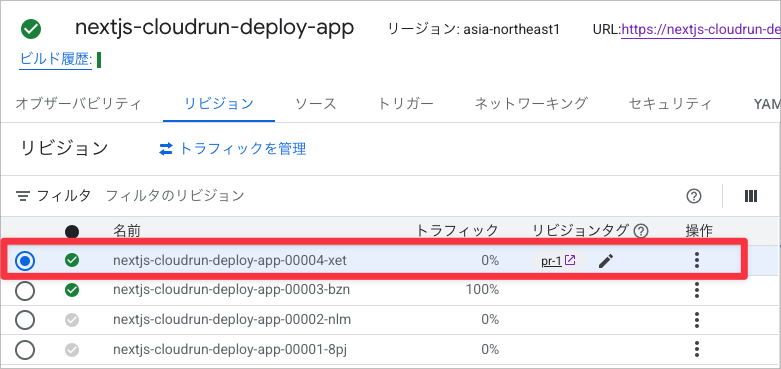Click green status check of 00004-xet

72,260
